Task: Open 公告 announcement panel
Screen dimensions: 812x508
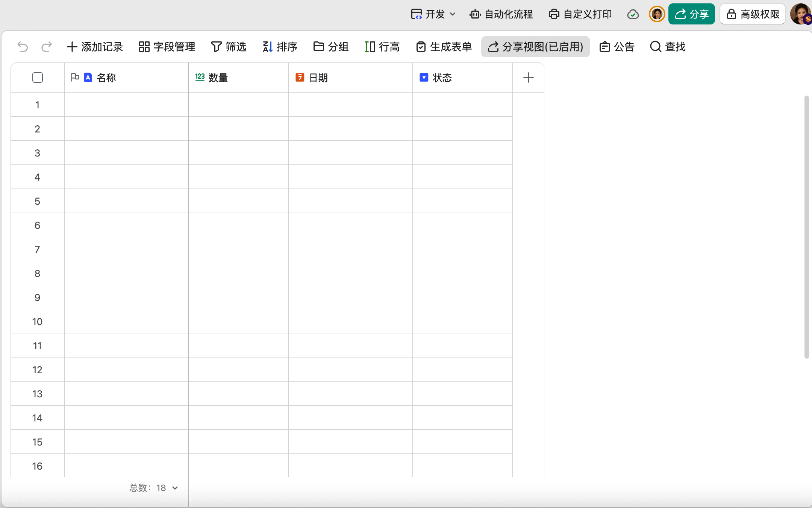Action: point(617,47)
